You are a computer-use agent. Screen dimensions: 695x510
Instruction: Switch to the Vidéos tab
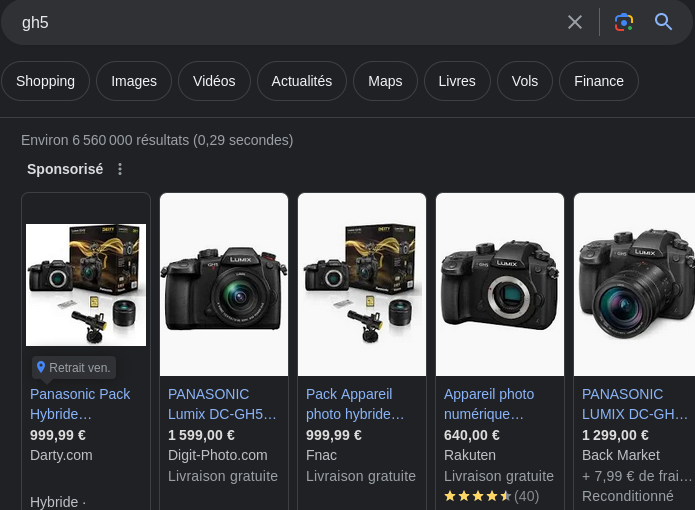[214, 81]
